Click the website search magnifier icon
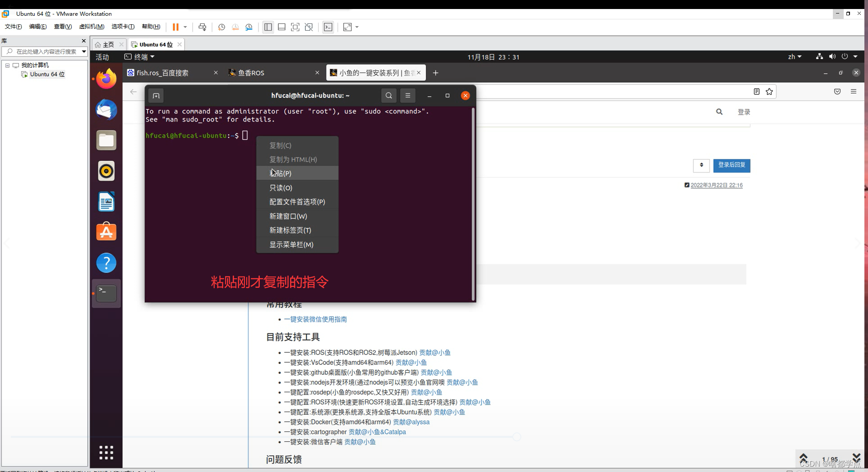The image size is (868, 472). [719, 112]
